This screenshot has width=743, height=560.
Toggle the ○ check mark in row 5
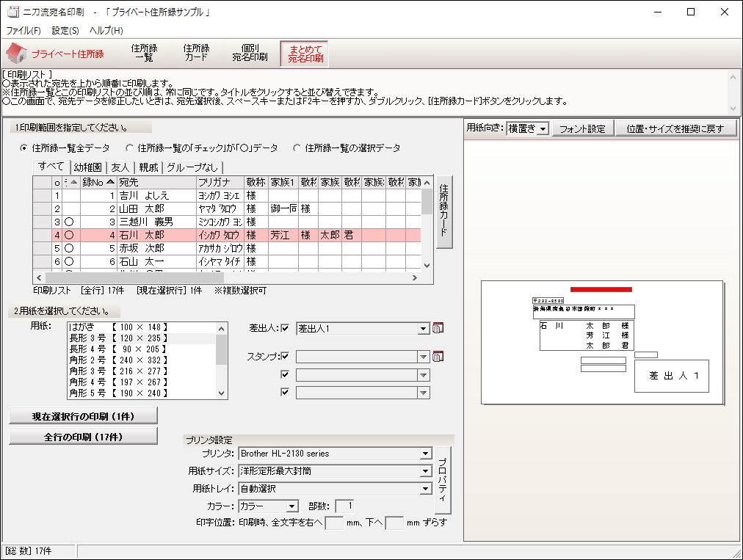pyautogui.click(x=69, y=248)
